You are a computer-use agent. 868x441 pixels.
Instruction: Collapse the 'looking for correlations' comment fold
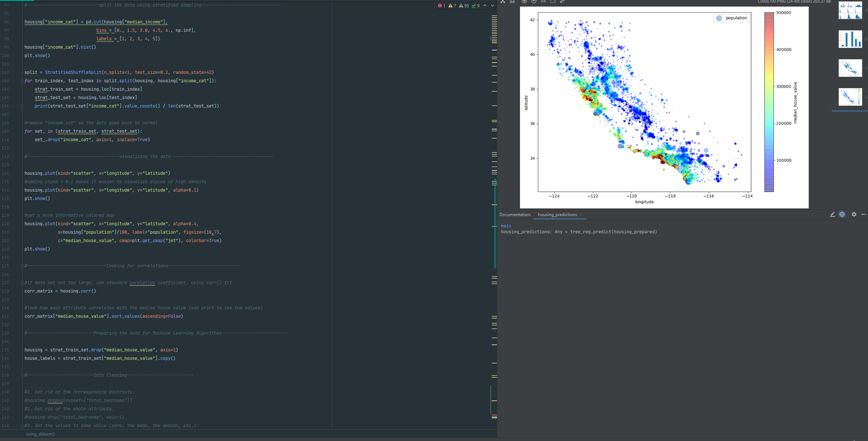pyautogui.click(x=22, y=266)
